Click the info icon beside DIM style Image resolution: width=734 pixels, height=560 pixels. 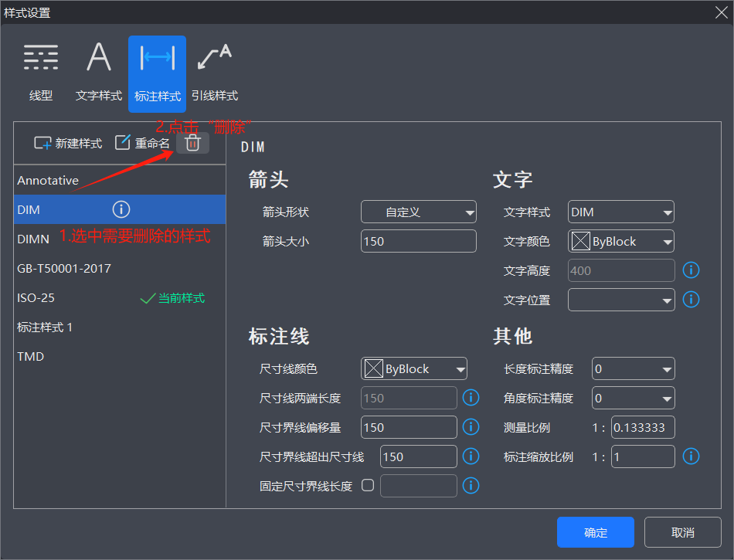121,209
